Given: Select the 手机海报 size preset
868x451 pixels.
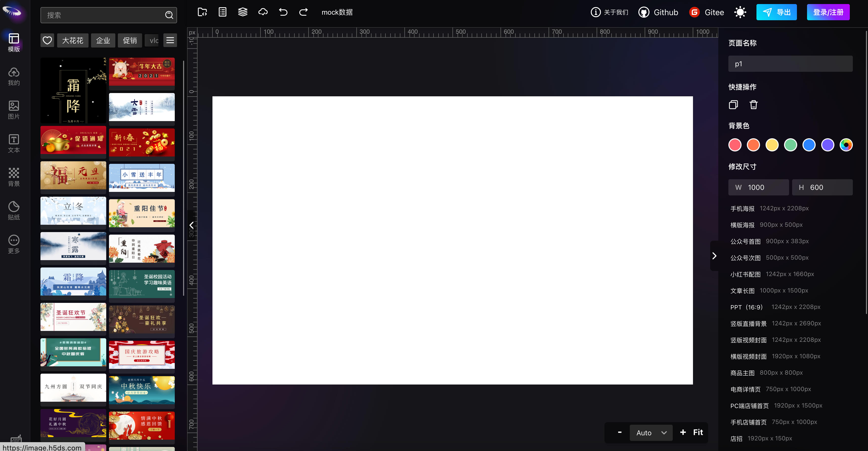Looking at the screenshot, I should 769,209.
